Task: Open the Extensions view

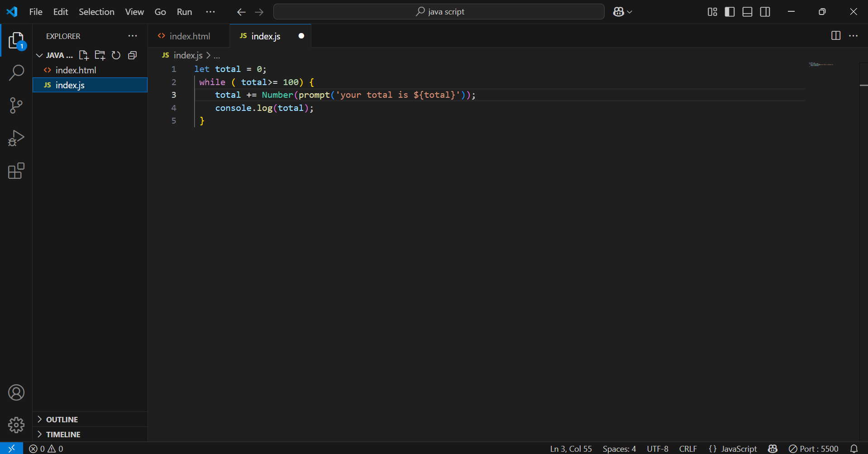Action: click(x=16, y=171)
